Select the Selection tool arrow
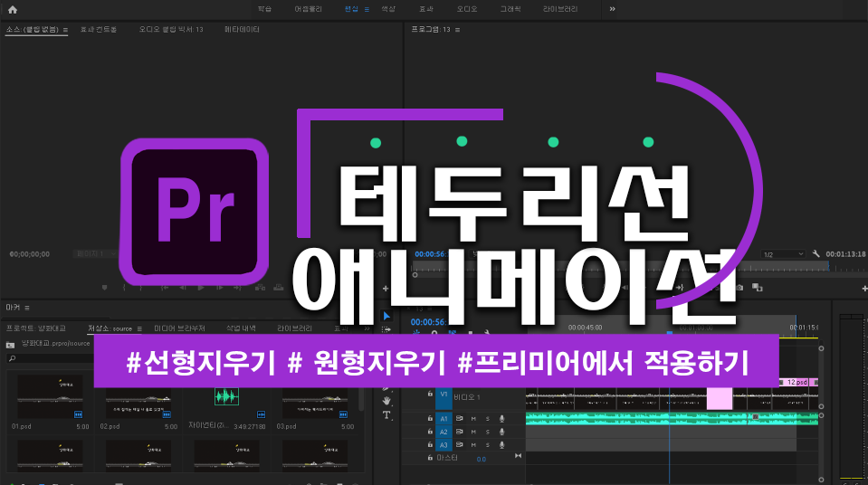Image resolution: width=868 pixels, height=485 pixels. [386, 316]
